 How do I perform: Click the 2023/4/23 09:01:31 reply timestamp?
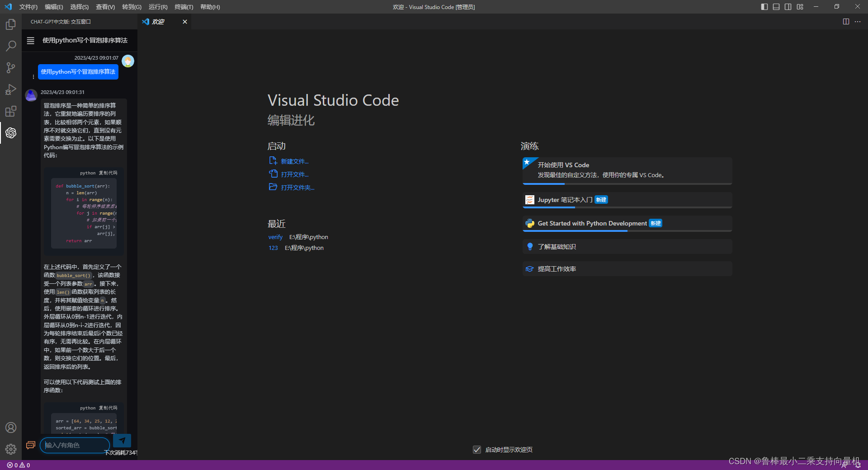pyautogui.click(x=62, y=92)
